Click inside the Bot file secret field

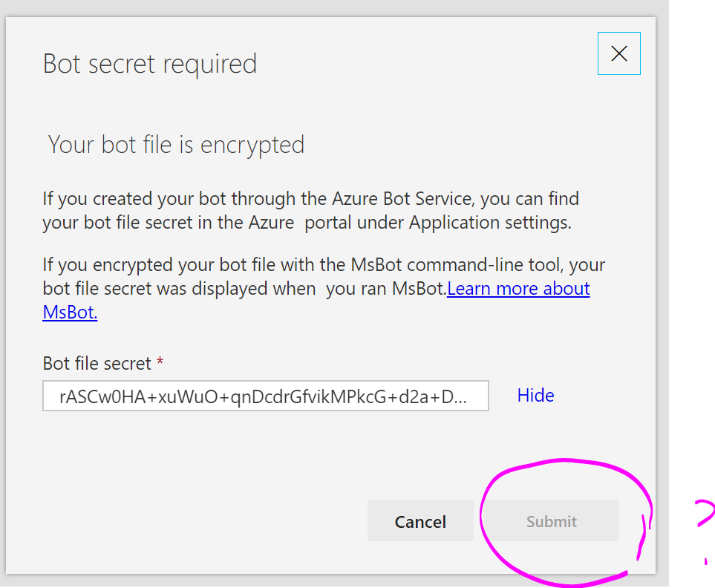point(265,396)
